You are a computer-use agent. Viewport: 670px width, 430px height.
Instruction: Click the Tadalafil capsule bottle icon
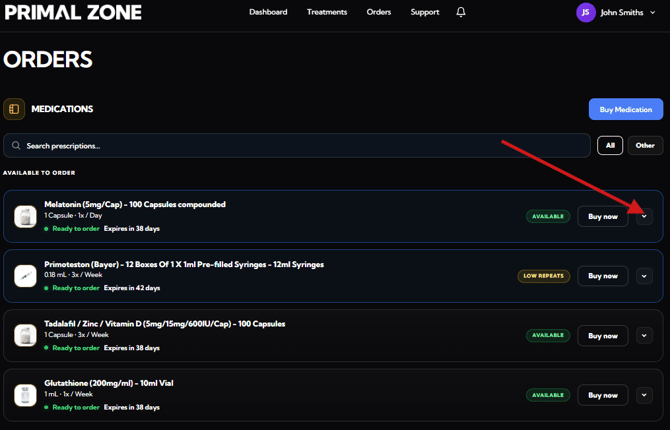coord(25,336)
